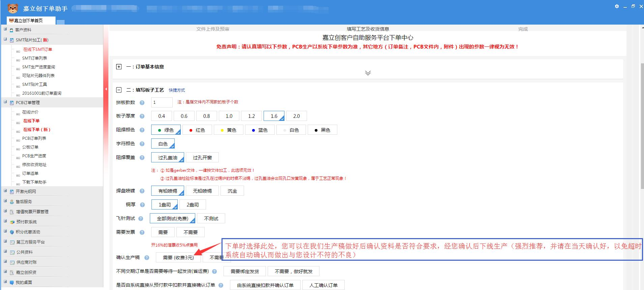Click the 预付款系统 icon
Screen dimensions: 644x290
(x=12, y=222)
